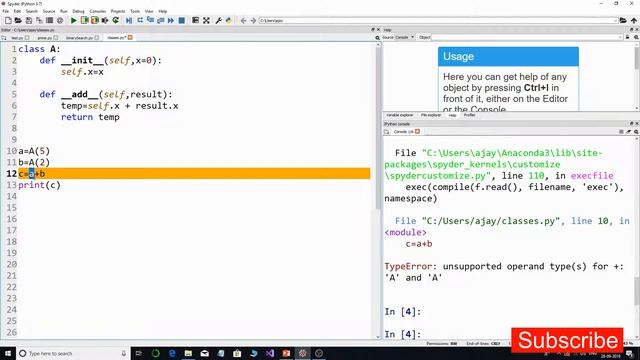Stop debugging with blue square icon
This screenshot has width=640, height=360.
(x=182, y=20)
